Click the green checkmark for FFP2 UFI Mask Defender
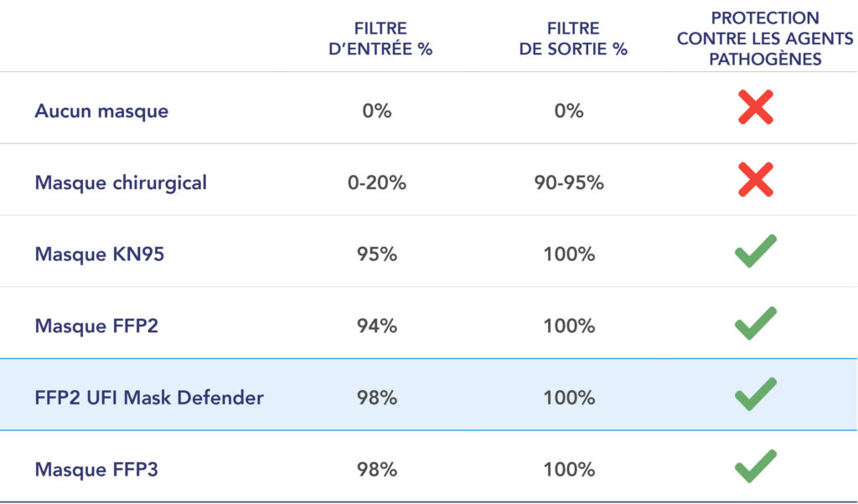This screenshot has width=858, height=504. click(x=756, y=394)
